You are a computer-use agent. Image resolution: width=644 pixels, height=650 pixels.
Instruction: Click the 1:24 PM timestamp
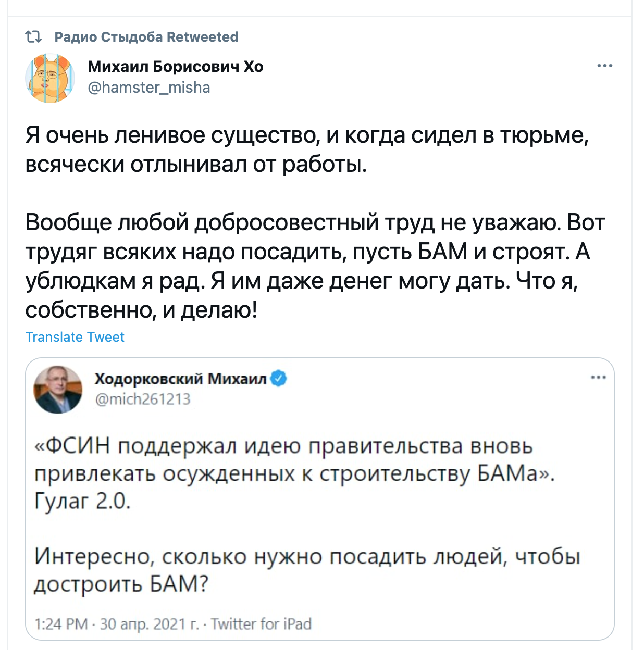tap(61, 623)
